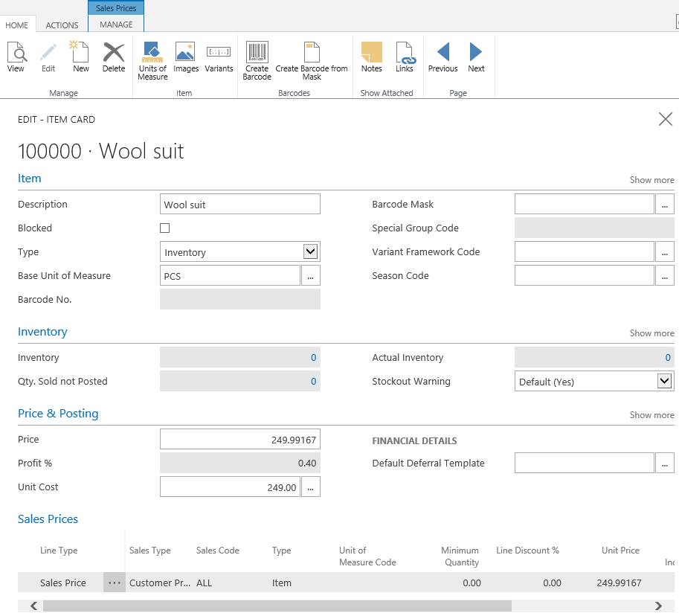679x616 pixels.
Task: Click Show more in Price & Posting
Action: tap(651, 415)
